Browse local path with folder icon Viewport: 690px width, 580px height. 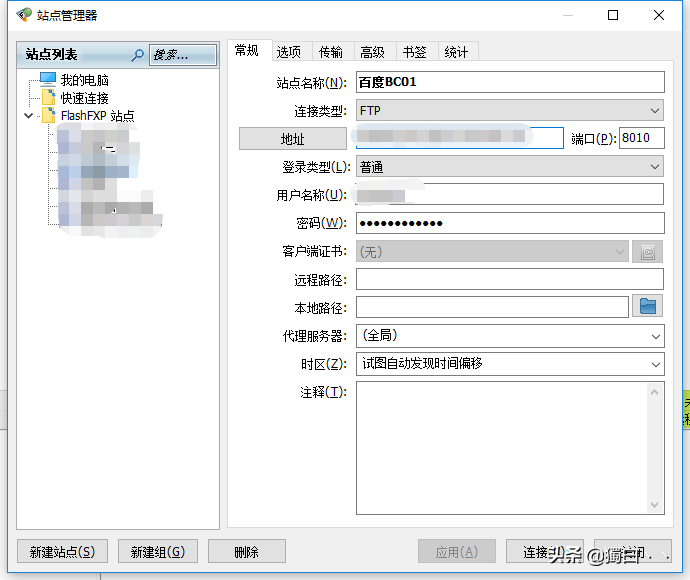coord(647,306)
